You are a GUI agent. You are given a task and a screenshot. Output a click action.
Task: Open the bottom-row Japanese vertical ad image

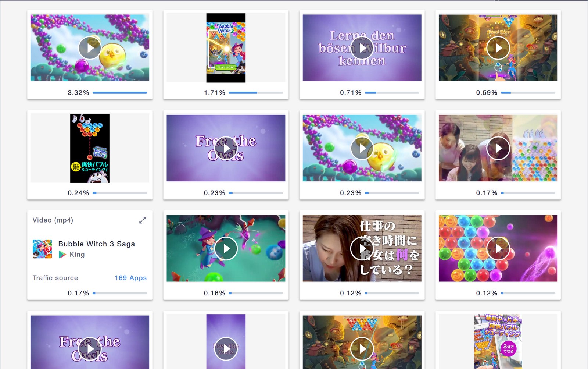498,341
